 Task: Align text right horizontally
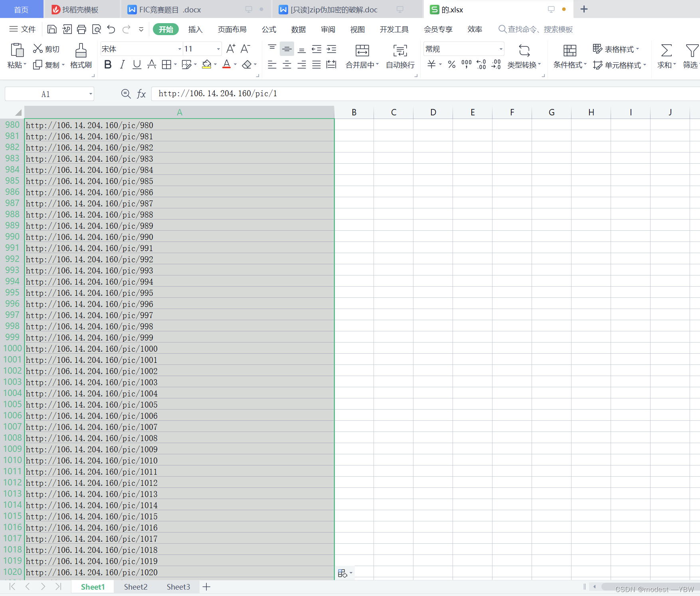[302, 64]
